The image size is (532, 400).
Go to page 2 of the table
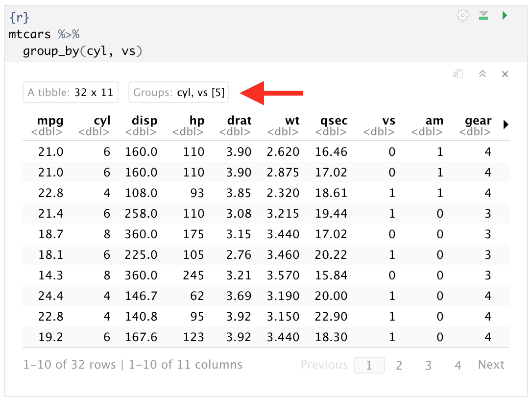[399, 365]
